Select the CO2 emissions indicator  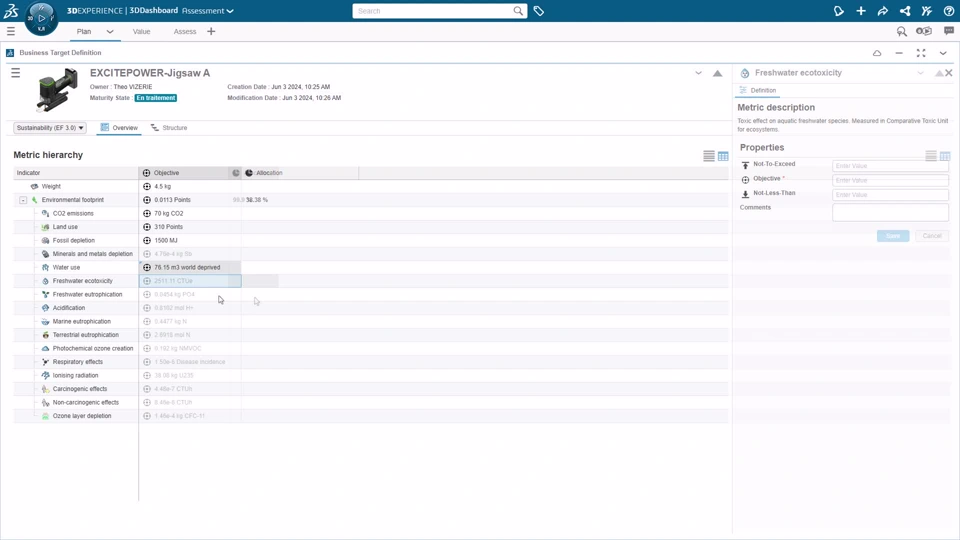point(73,214)
